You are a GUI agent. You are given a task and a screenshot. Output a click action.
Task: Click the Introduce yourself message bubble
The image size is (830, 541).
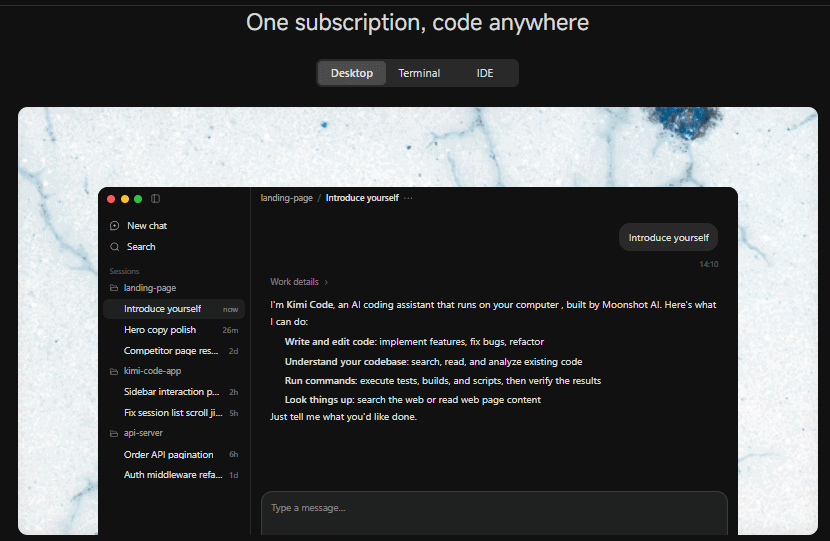[668, 238]
